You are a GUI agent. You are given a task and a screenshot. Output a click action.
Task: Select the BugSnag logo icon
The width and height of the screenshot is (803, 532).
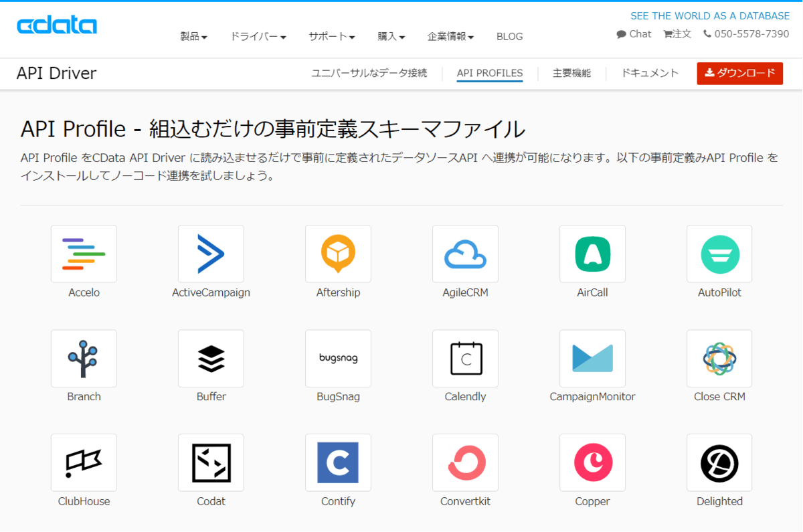pos(338,358)
